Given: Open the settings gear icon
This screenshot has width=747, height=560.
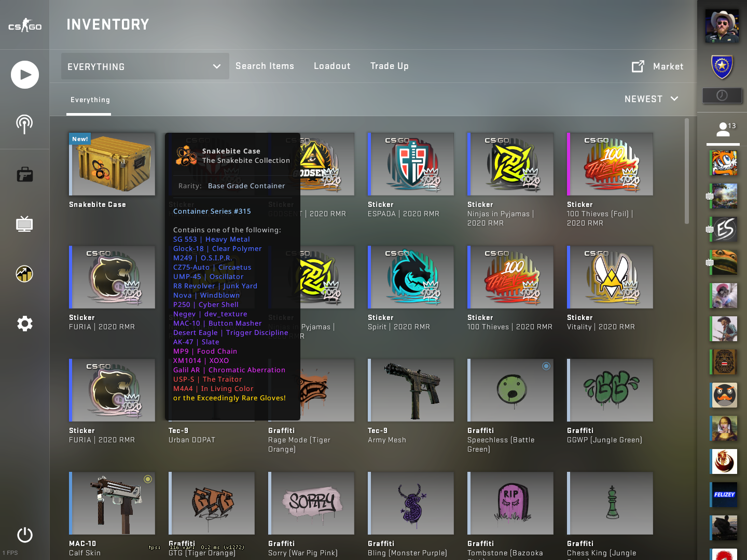Looking at the screenshot, I should pos(24,324).
